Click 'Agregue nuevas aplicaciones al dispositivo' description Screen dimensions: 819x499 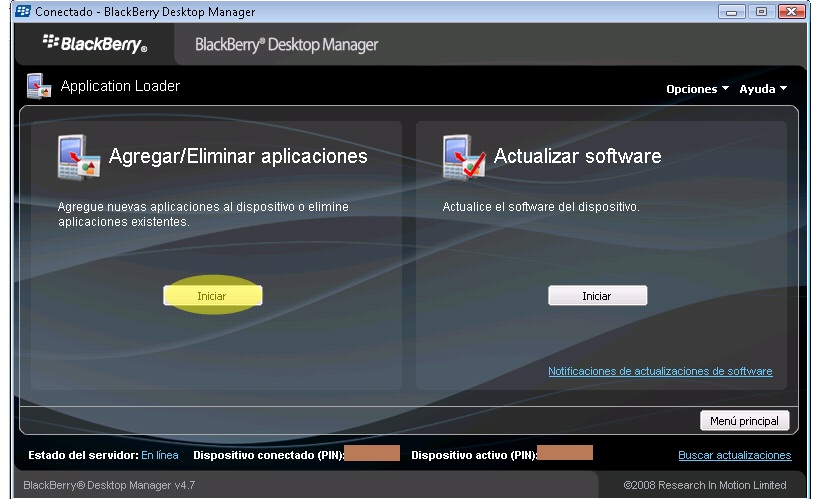tap(203, 214)
